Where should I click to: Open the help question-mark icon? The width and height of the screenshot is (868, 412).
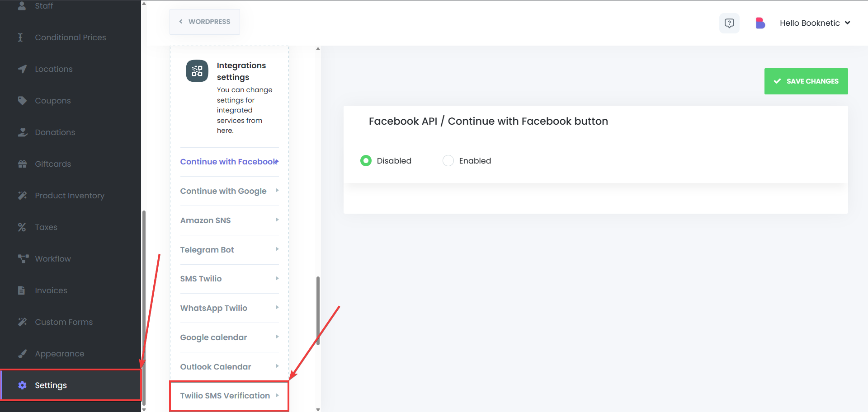729,23
